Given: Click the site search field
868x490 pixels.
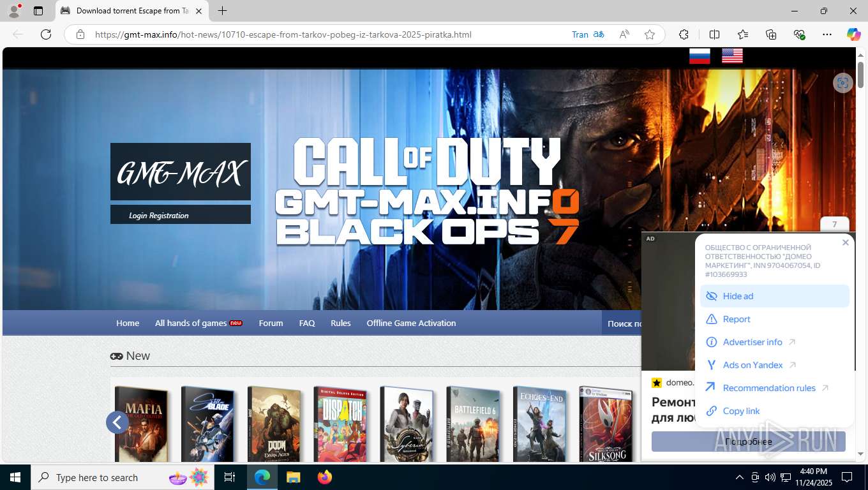Looking at the screenshot, I should [x=622, y=323].
